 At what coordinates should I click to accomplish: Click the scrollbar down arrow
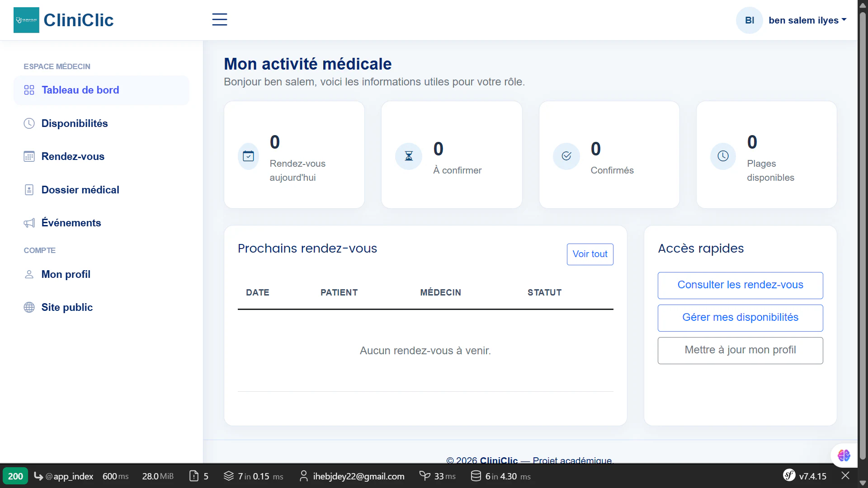coord(863,483)
